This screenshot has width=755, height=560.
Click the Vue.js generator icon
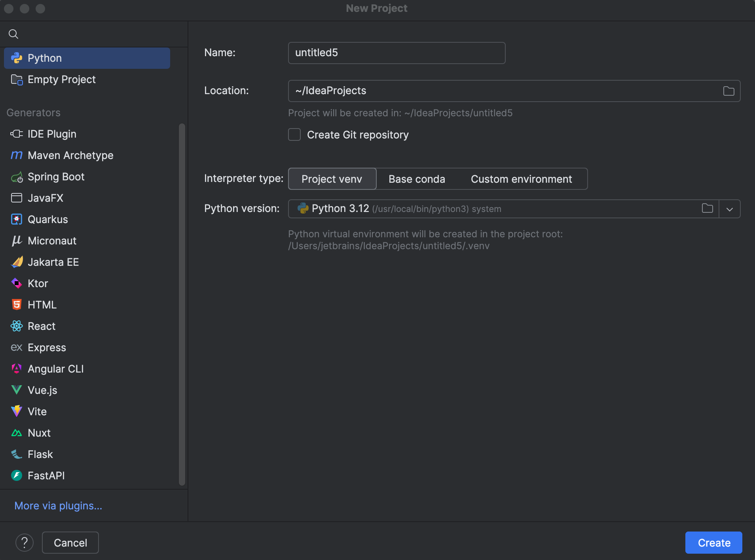click(x=16, y=390)
